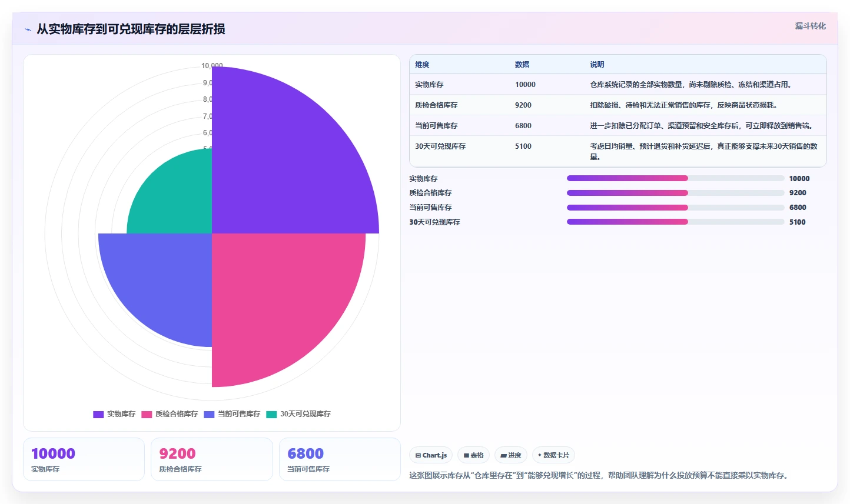Select the 数据卡片 chip
This screenshot has height=504, width=850.
coord(553,455)
